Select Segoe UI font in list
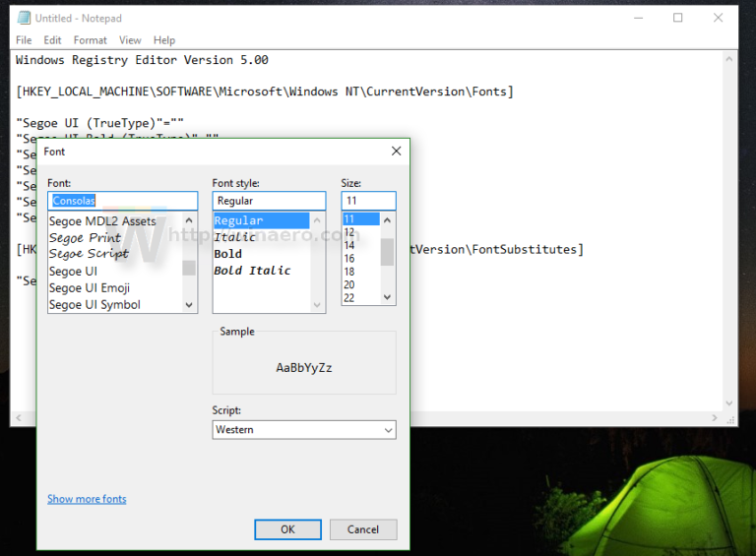This screenshot has height=556, width=756. [x=73, y=272]
